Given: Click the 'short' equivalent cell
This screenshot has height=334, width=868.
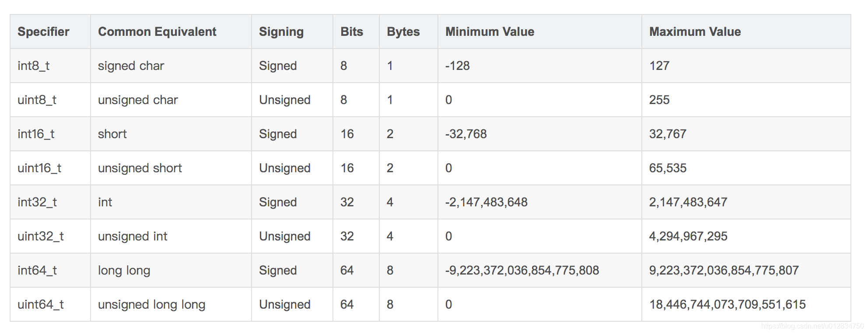Looking at the screenshot, I should 171,134.
